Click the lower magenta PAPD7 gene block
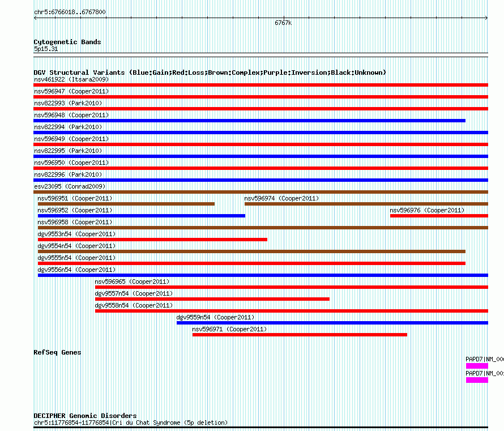 477,380
